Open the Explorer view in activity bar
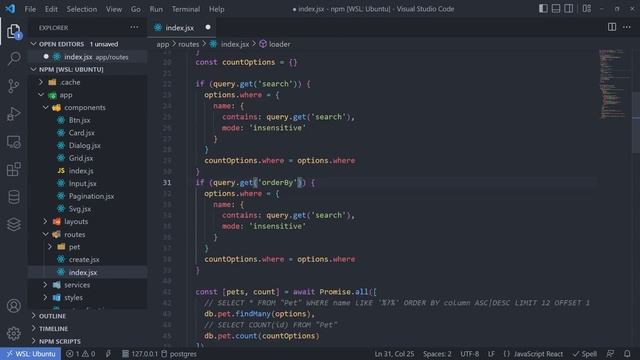This screenshot has height=360, width=640. (x=13, y=31)
